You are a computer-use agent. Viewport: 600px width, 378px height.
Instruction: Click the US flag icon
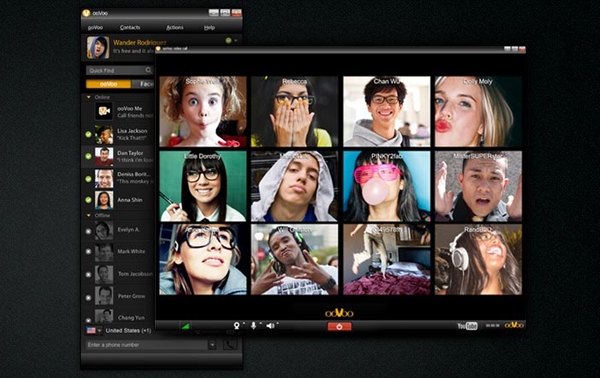pyautogui.click(x=91, y=330)
